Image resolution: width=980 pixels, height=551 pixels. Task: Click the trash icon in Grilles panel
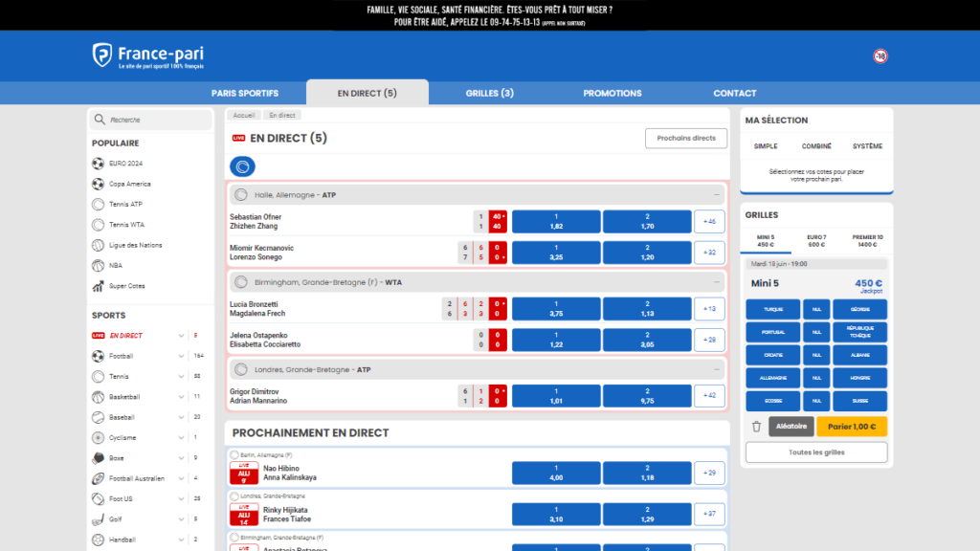756,427
